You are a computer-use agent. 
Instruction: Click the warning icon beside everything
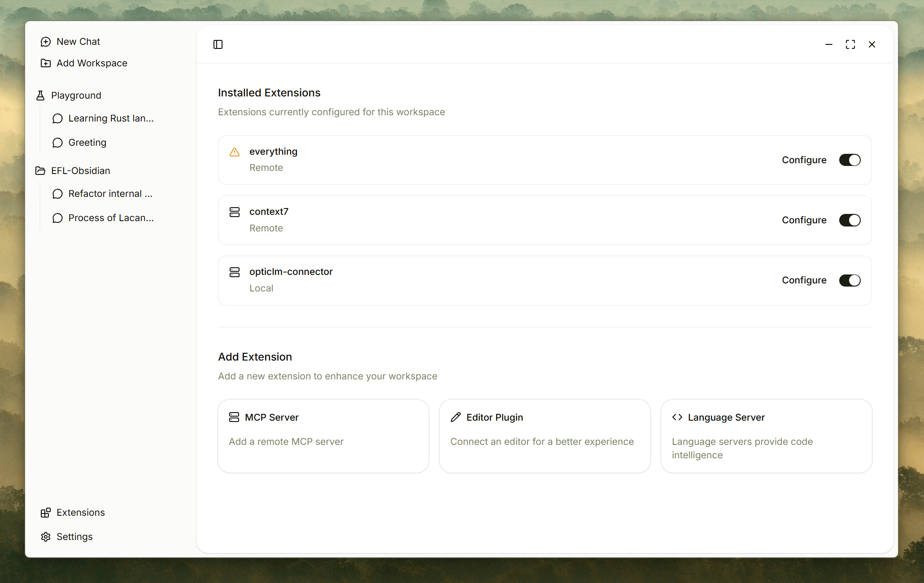(235, 152)
